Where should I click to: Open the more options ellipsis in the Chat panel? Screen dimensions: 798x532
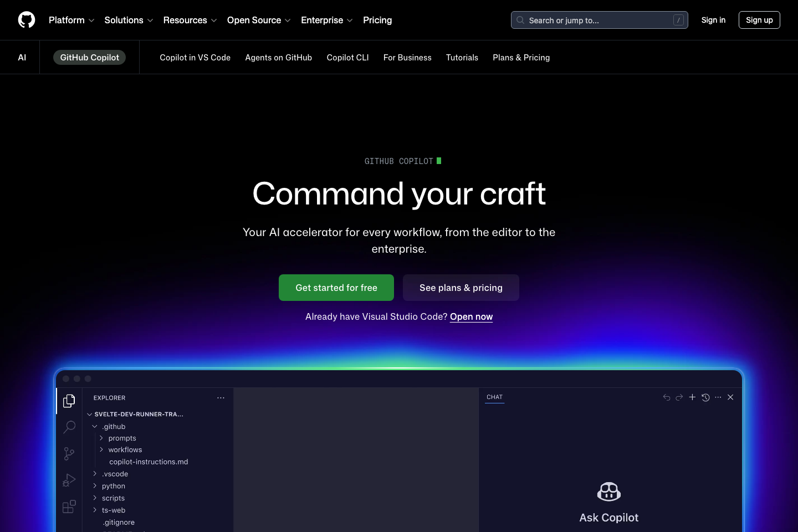(x=718, y=397)
